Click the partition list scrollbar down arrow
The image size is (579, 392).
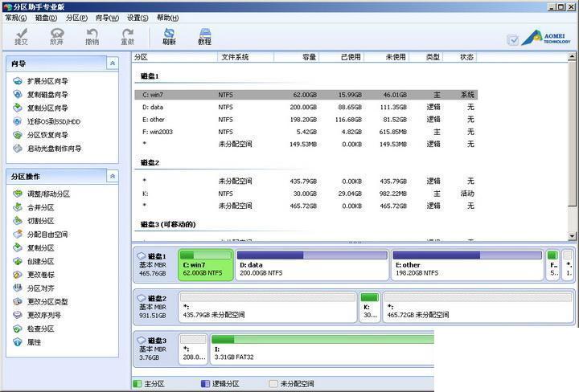pos(572,235)
